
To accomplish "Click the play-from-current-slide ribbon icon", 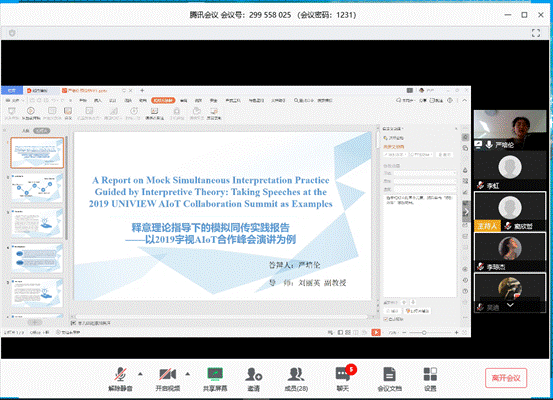I will pyautogui.click(x=31, y=113).
